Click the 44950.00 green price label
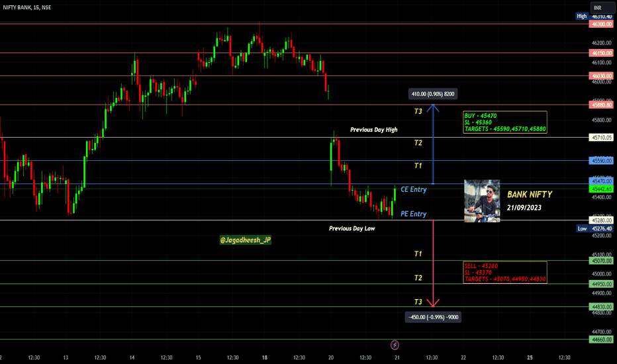The width and height of the screenshot is (617, 364). (601, 284)
